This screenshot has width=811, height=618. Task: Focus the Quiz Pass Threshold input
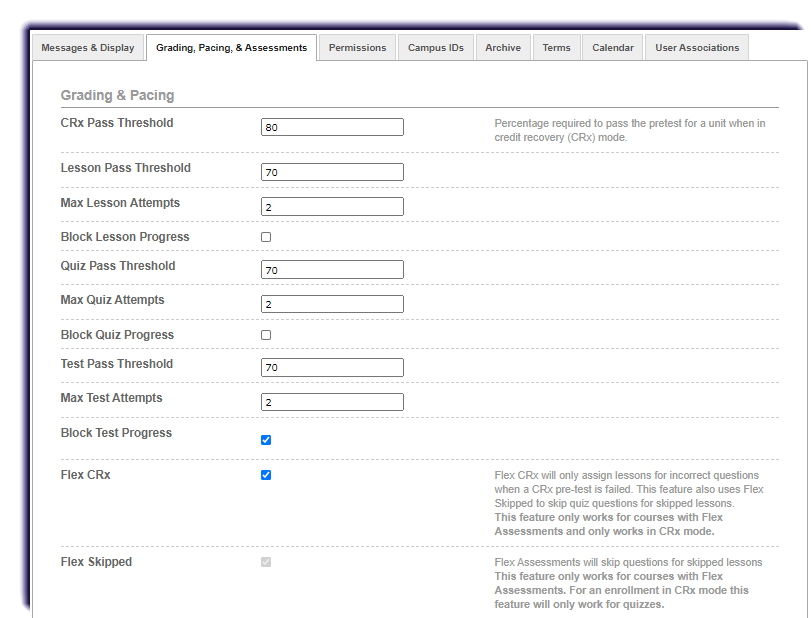(332, 269)
